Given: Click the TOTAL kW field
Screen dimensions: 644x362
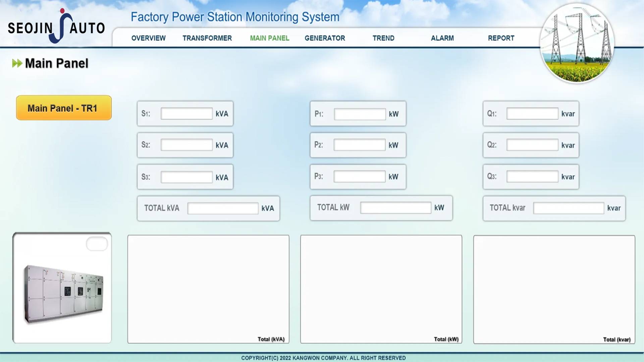Looking at the screenshot, I should (395, 208).
